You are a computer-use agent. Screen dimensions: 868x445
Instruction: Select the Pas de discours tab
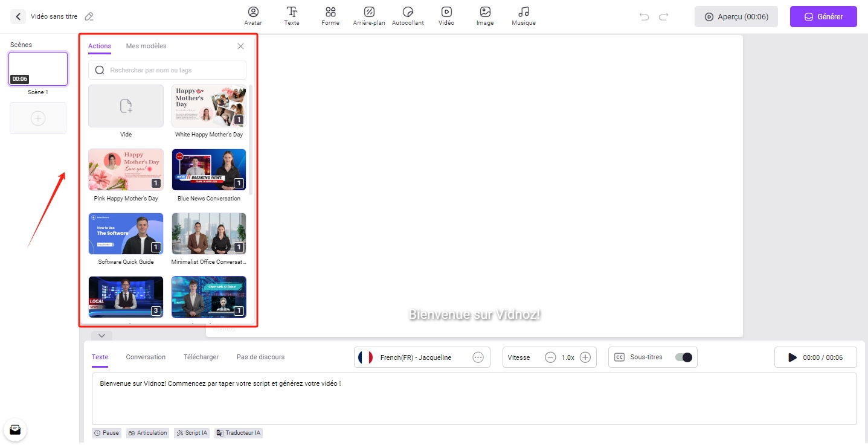260,357
